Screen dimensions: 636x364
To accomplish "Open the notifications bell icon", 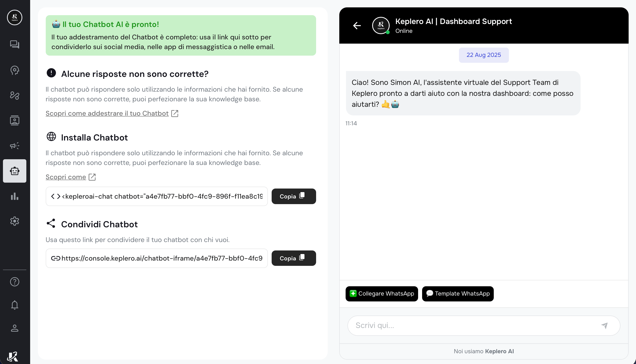I will pos(15,305).
